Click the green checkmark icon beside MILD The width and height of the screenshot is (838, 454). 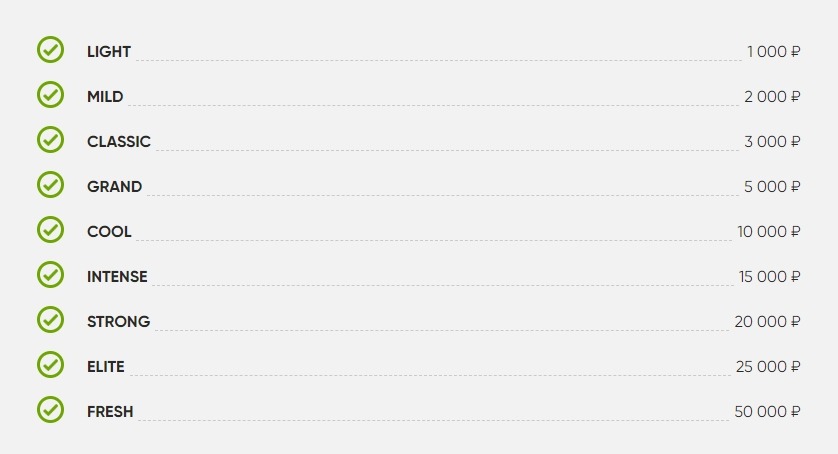tap(50, 95)
